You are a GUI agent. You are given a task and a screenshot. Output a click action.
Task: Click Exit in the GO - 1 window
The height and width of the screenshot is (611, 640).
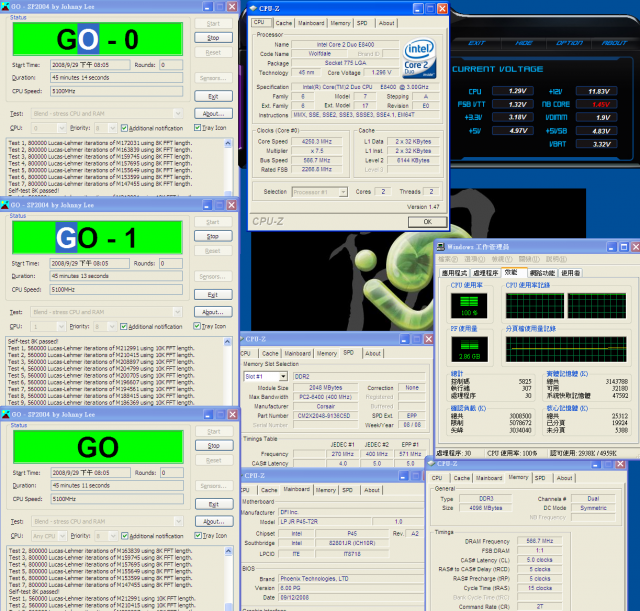[213, 295]
